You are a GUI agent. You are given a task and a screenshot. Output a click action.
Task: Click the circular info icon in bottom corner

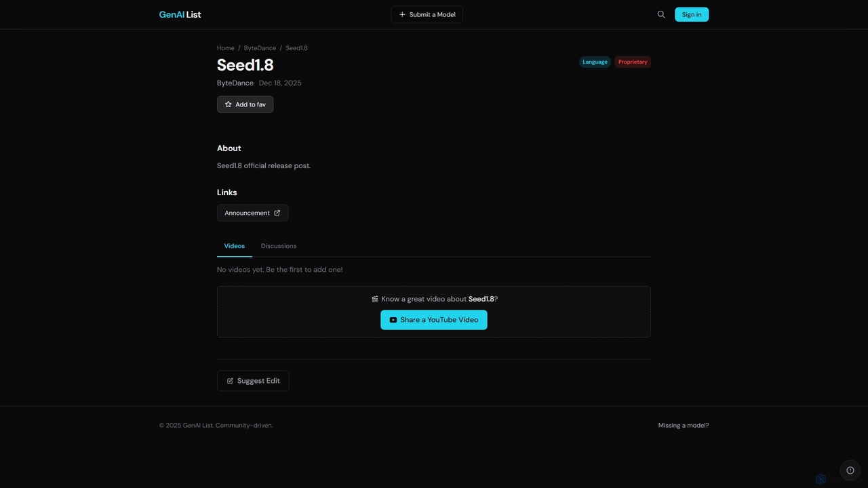850,470
